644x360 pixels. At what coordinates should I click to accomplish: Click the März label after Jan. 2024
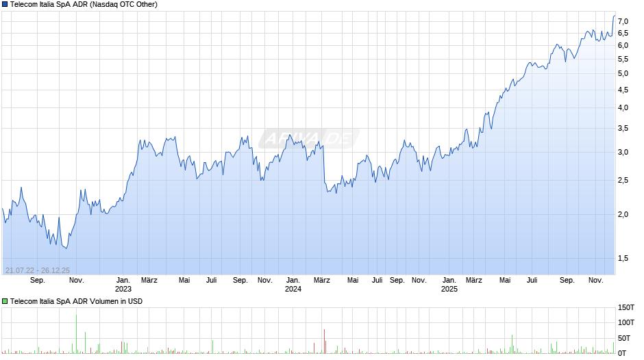(321, 281)
